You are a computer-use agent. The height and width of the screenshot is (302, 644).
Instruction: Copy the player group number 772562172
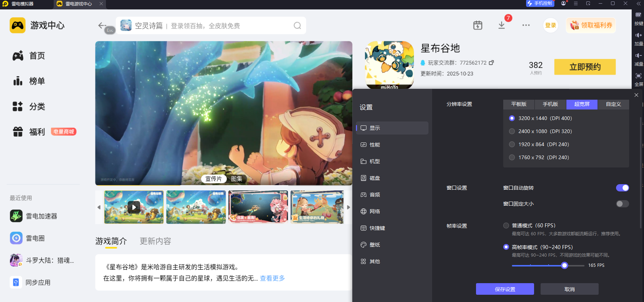coord(491,63)
